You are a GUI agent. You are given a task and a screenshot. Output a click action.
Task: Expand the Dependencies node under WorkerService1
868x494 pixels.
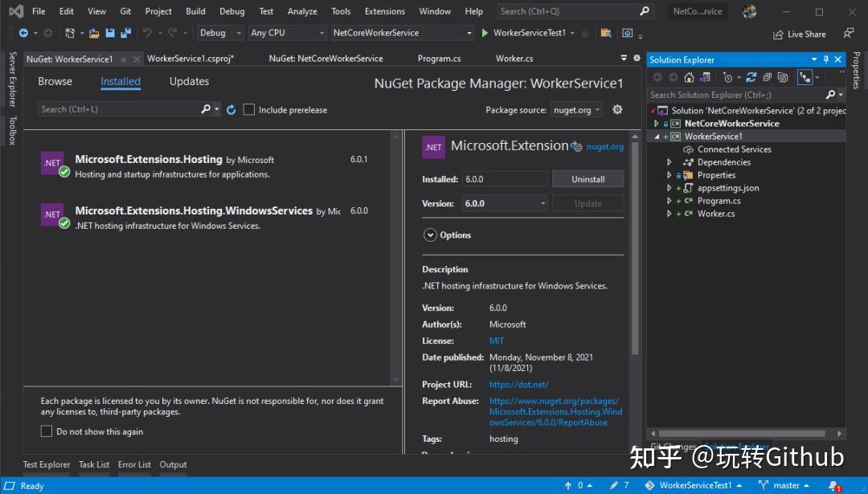tap(668, 162)
